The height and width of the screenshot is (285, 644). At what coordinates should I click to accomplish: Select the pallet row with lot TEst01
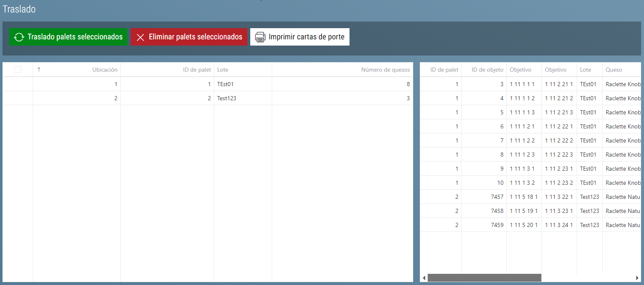click(227, 84)
